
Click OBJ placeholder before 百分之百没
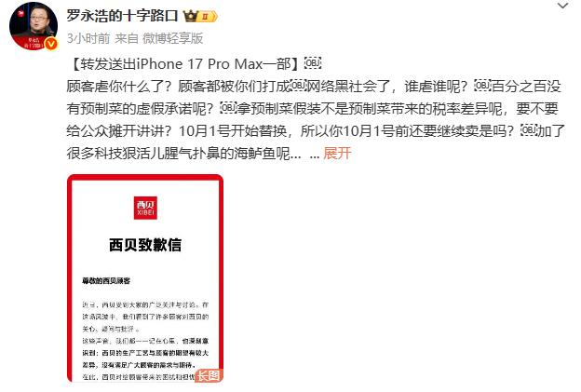[483, 86]
